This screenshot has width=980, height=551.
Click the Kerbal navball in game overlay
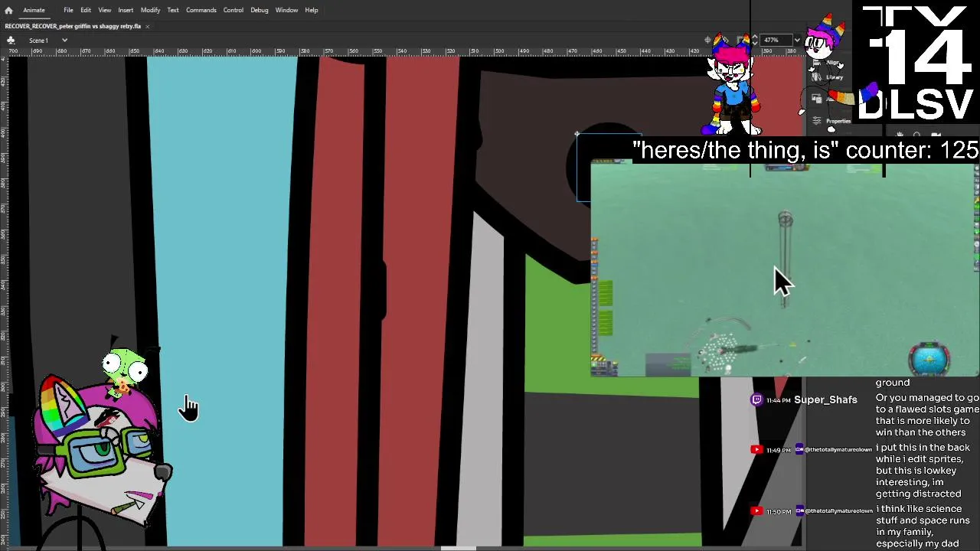point(929,358)
